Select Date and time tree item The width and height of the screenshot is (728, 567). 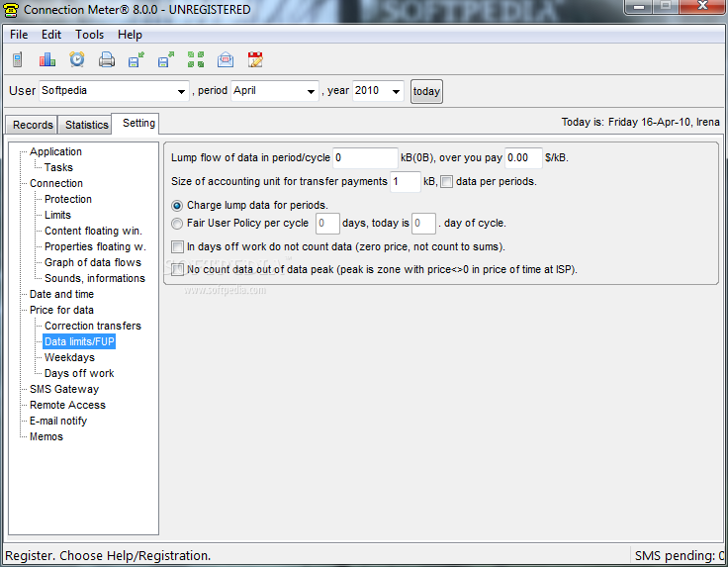61,294
